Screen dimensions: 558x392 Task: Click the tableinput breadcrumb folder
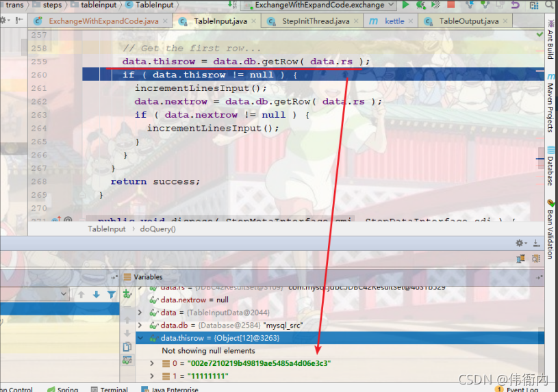pyautogui.click(x=94, y=5)
